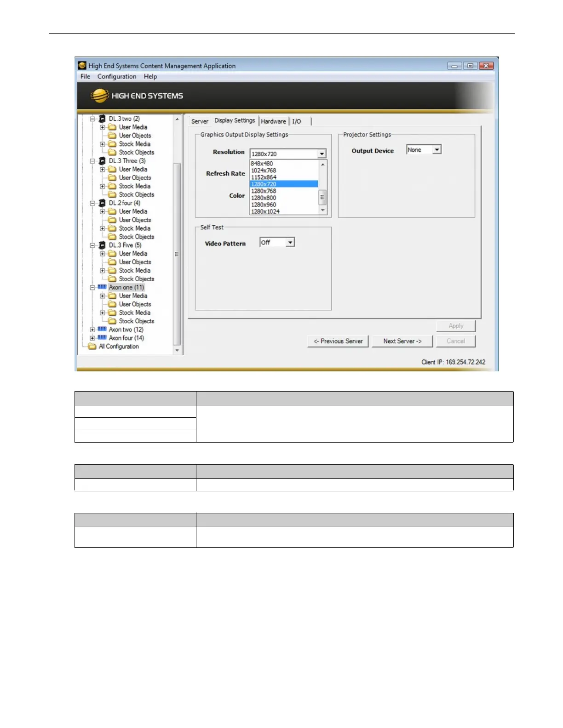Switch to the Server tab
This screenshot has height=728, width=563.
(200, 121)
